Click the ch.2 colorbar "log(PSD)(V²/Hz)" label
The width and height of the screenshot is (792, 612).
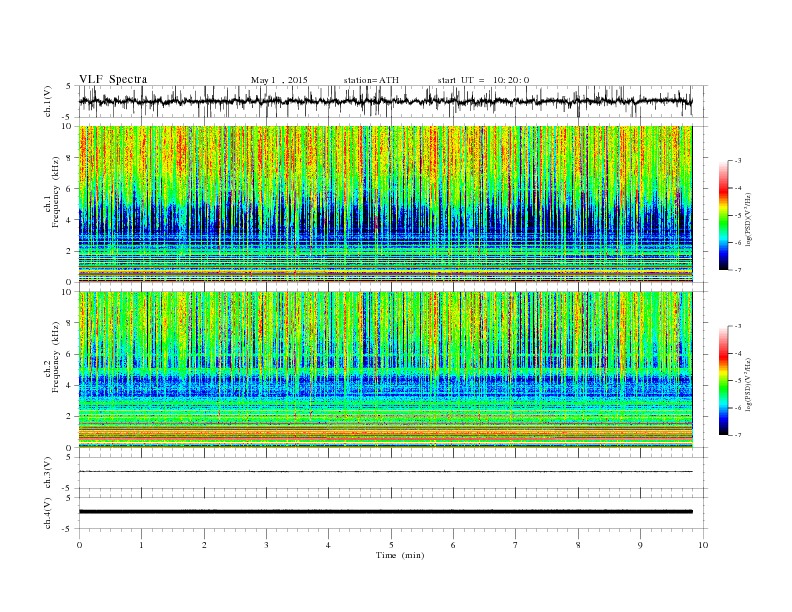(x=748, y=384)
